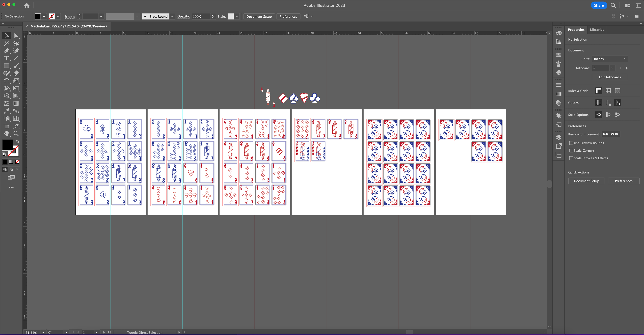Pick the Eraser tool
The width and height of the screenshot is (644, 335).
point(16,73)
